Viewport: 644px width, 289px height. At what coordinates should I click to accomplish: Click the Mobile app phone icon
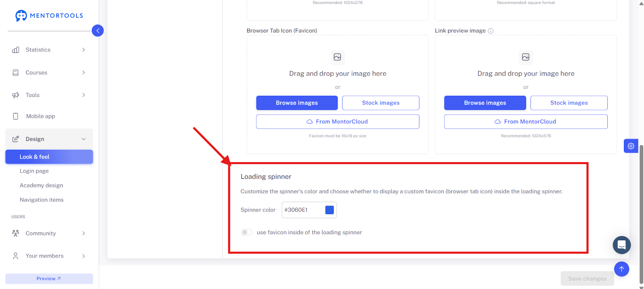16,116
